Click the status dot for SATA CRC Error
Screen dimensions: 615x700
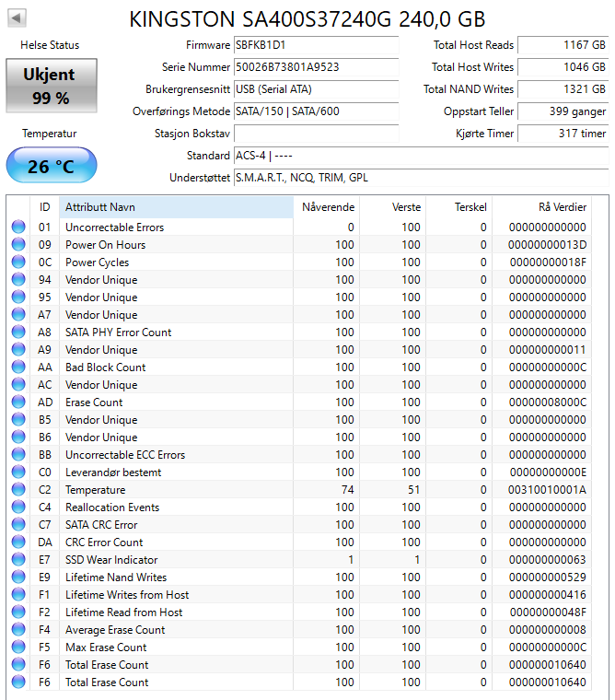18,524
